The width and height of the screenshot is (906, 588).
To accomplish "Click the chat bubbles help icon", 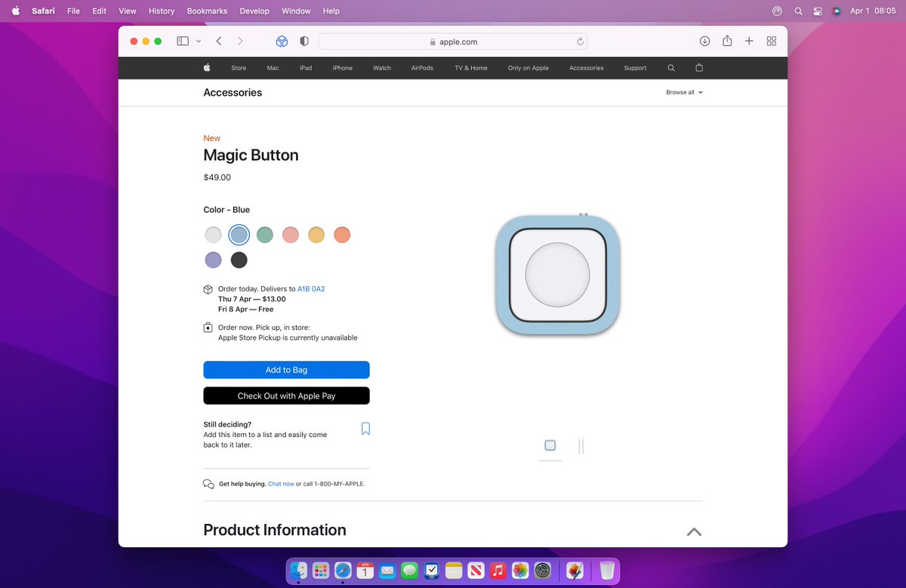I will (209, 484).
